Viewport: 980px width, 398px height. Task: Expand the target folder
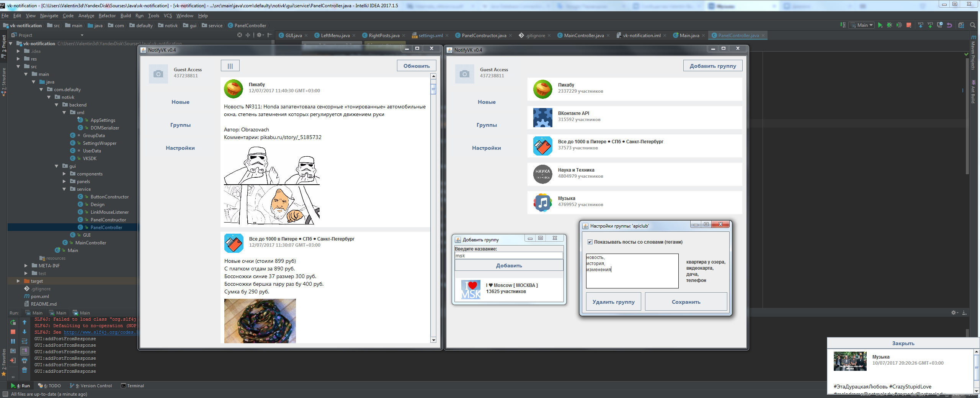[18, 281]
